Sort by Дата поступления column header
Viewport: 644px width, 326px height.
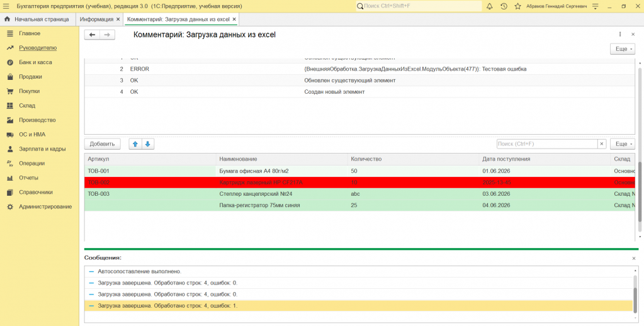coord(545,159)
